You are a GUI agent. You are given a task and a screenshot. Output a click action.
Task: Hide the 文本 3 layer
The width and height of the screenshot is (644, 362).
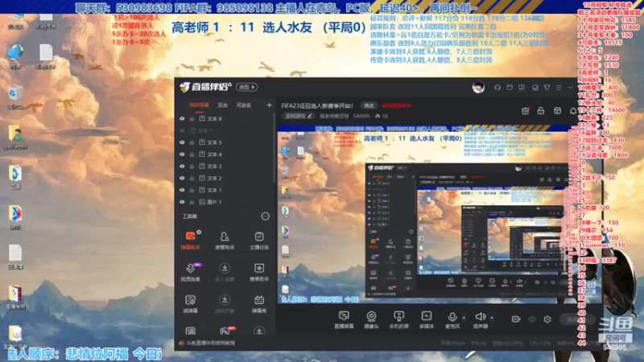pyautogui.click(x=182, y=167)
